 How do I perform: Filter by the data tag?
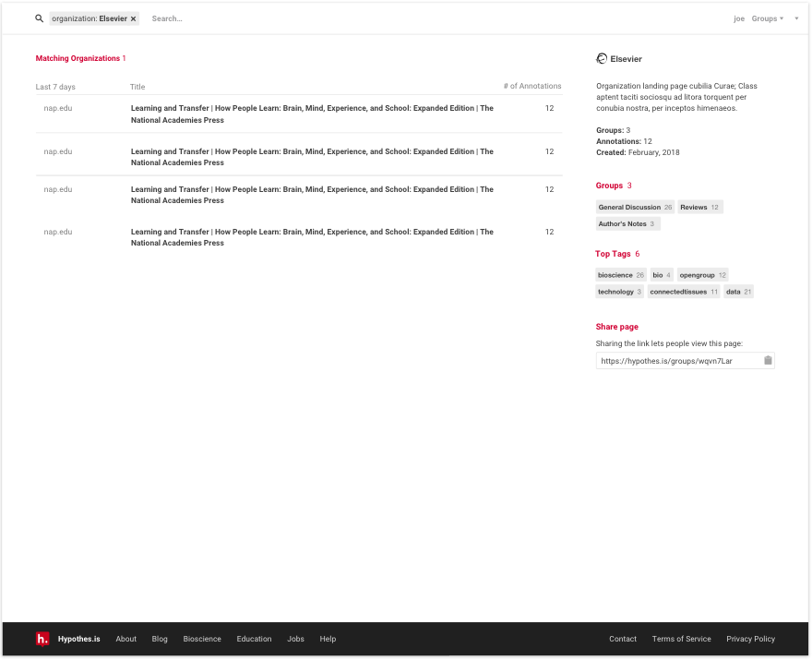pyautogui.click(x=738, y=292)
